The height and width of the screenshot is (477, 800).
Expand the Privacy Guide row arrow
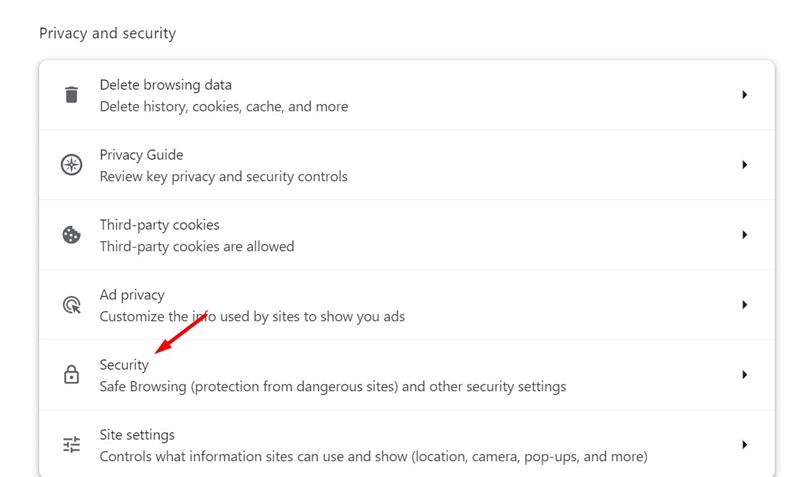[x=744, y=165]
